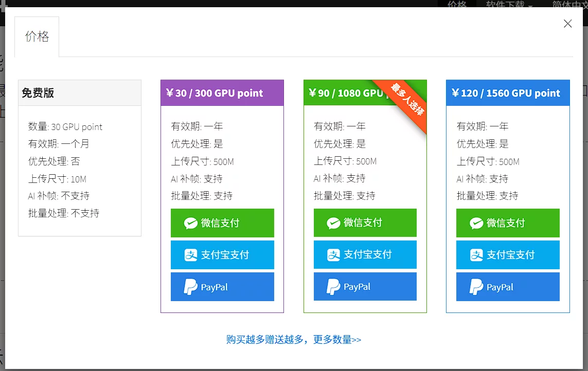Click WeChat icon in the ¥120 plan
Viewport: 588px width, 371px height.
(476, 223)
